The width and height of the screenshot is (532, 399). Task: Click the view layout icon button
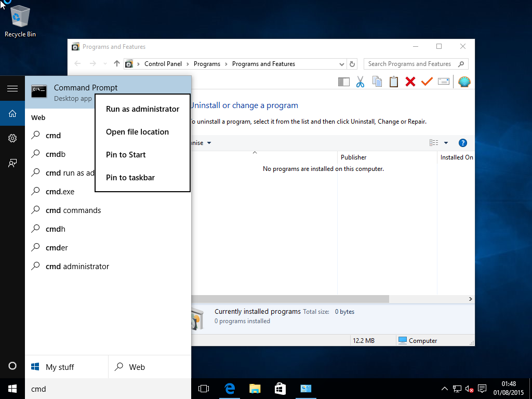[x=434, y=143]
